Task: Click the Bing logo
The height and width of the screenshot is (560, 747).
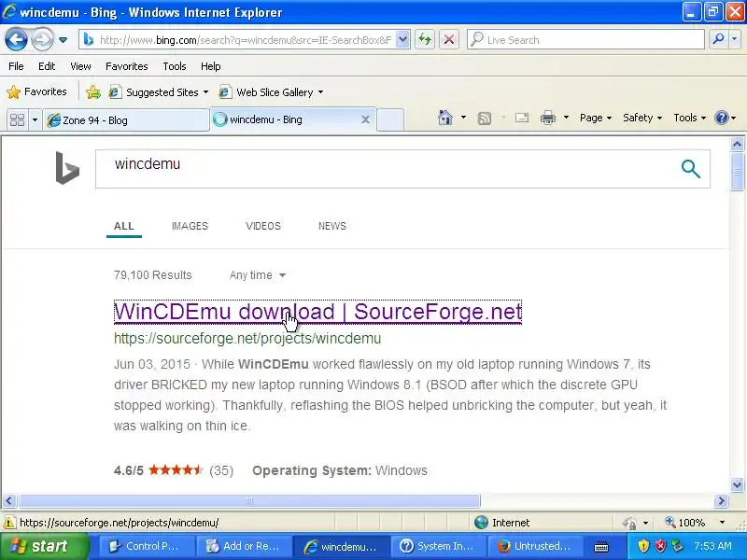Action: 67,168
